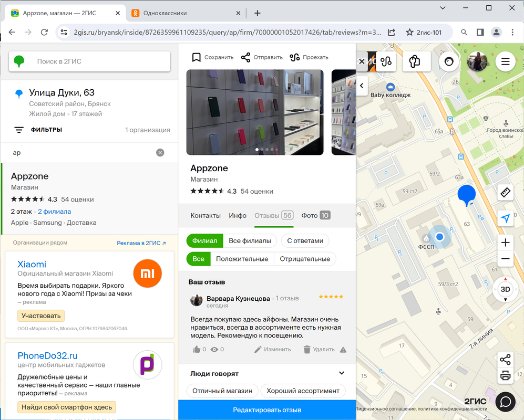Click the browser back arrow
The height and width of the screenshot is (420, 524).
pos(12,33)
